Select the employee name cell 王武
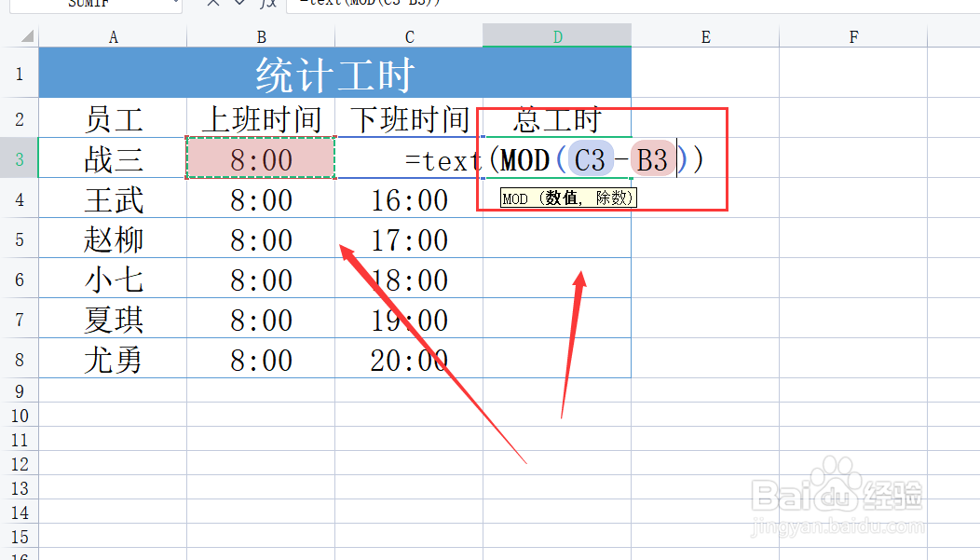Image resolution: width=980 pixels, height=560 pixels. point(113,199)
